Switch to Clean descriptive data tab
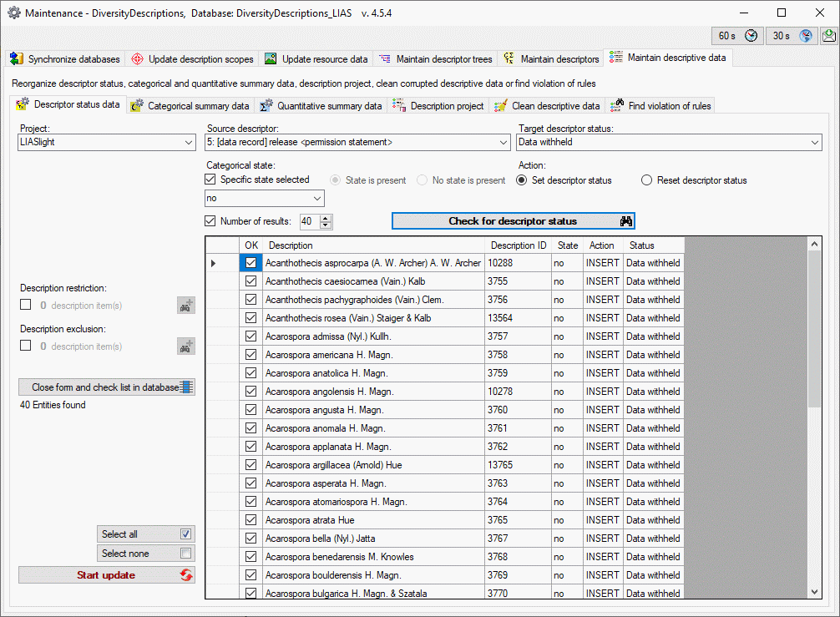The width and height of the screenshot is (840, 617). click(549, 106)
